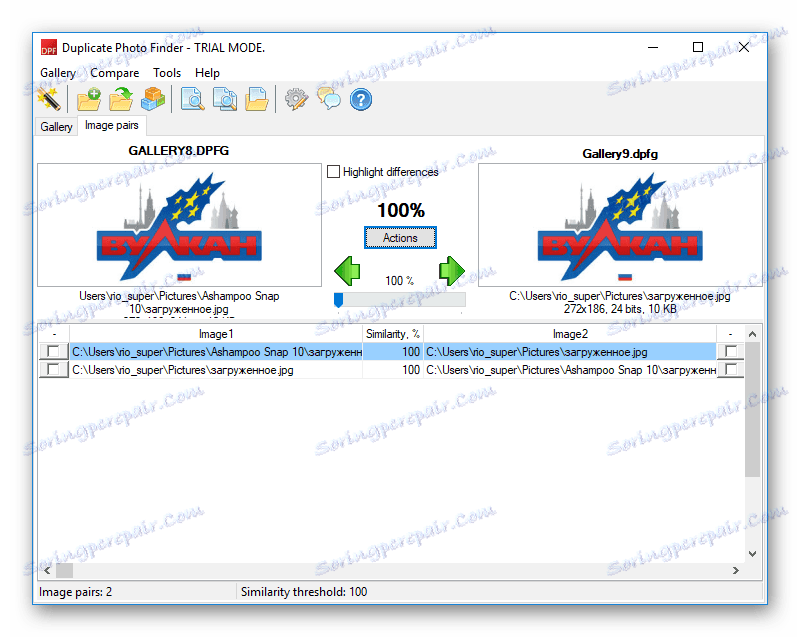
Task: Open help via the question mark icon
Action: pos(361,99)
